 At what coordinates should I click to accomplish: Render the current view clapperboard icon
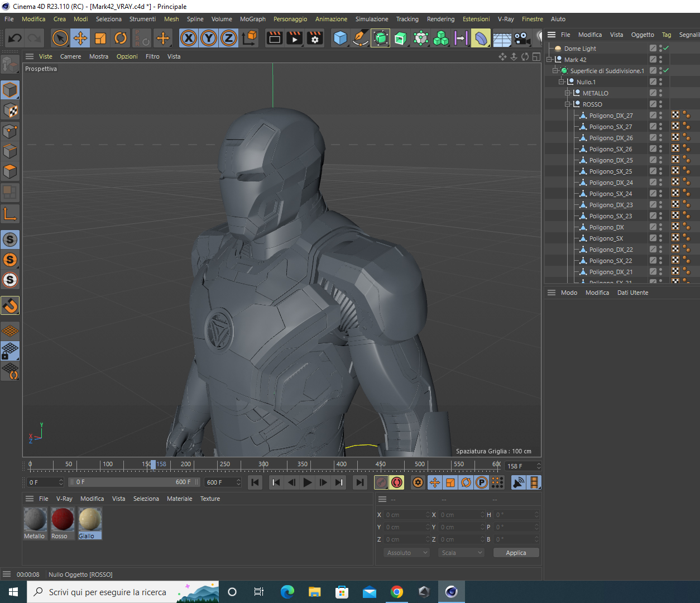coord(275,38)
